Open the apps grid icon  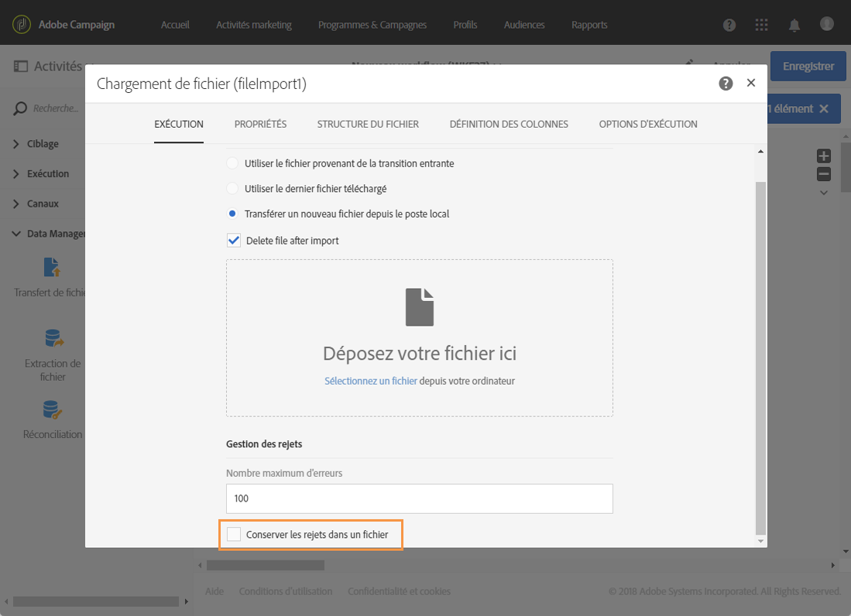click(x=761, y=25)
